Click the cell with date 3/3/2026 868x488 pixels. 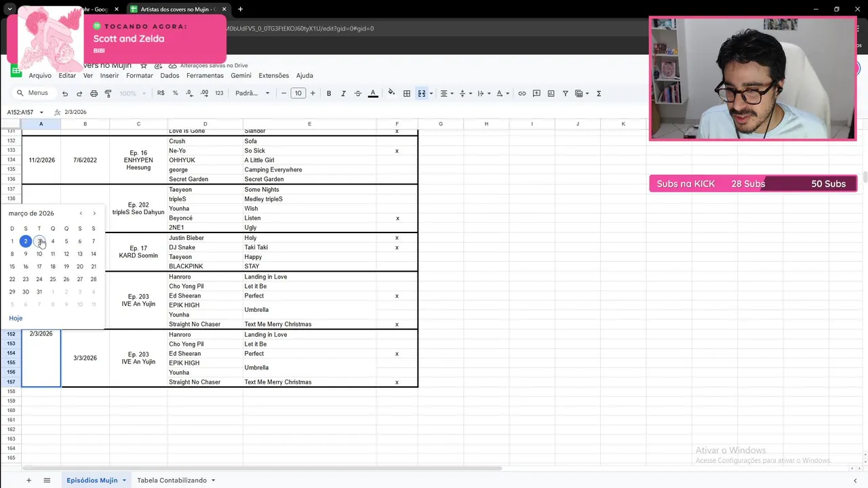[x=85, y=358]
